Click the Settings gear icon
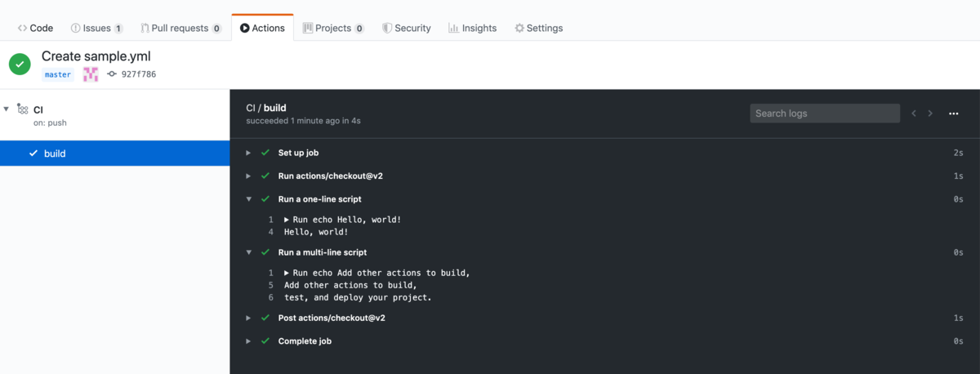Viewport: 980px width, 374px height. tap(519, 28)
